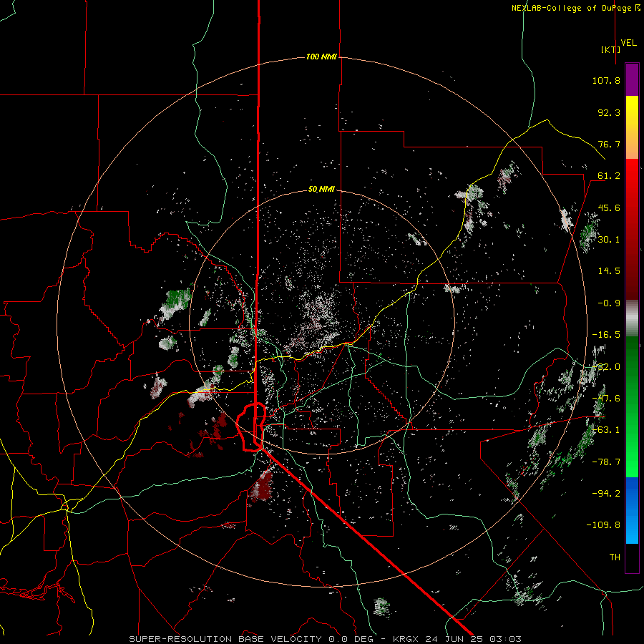Click the 50 NMI range ring label
Viewport: 644px width, 644px height.
321,190
